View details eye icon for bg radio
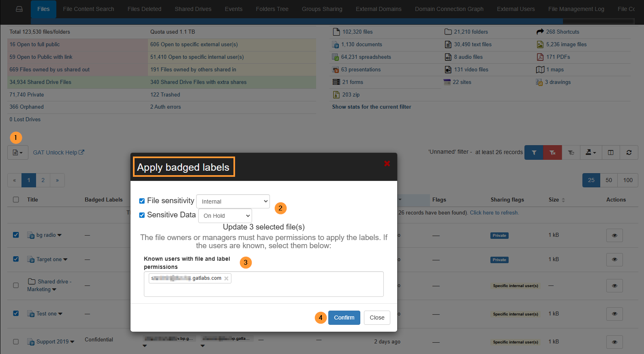644x354 pixels. coord(614,235)
